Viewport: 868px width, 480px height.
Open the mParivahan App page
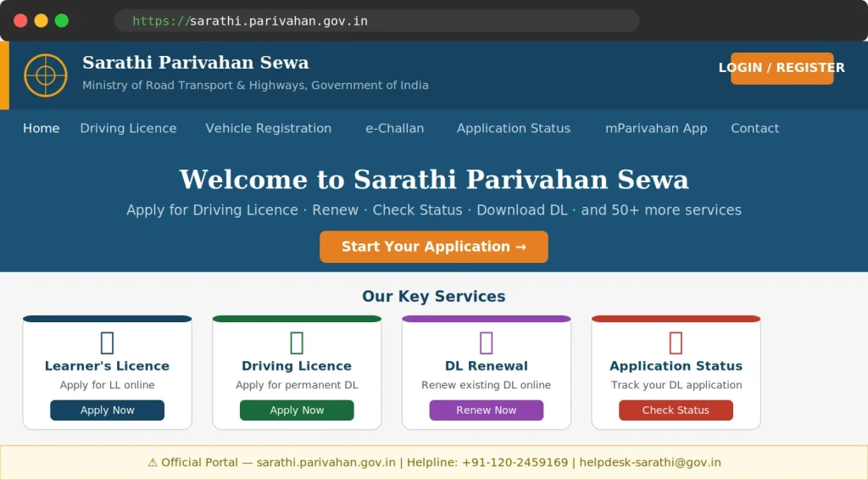pyautogui.click(x=656, y=128)
